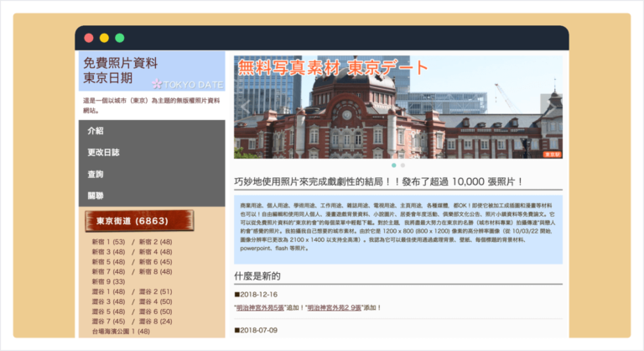
Task: Click the 無料写真素材 東京デート banner text
Action: click(x=333, y=67)
